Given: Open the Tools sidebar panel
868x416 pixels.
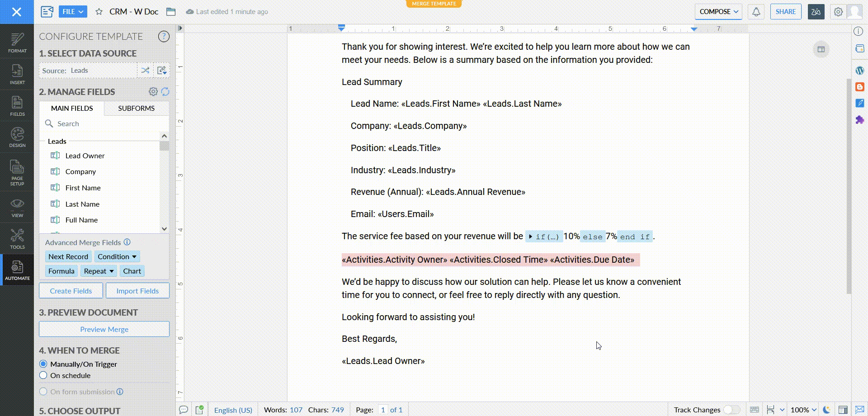Looking at the screenshot, I should click(x=17, y=239).
